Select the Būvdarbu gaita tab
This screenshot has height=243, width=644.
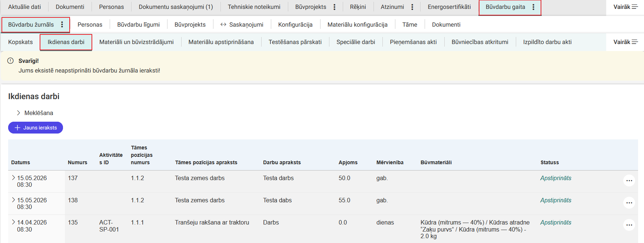[505, 7]
